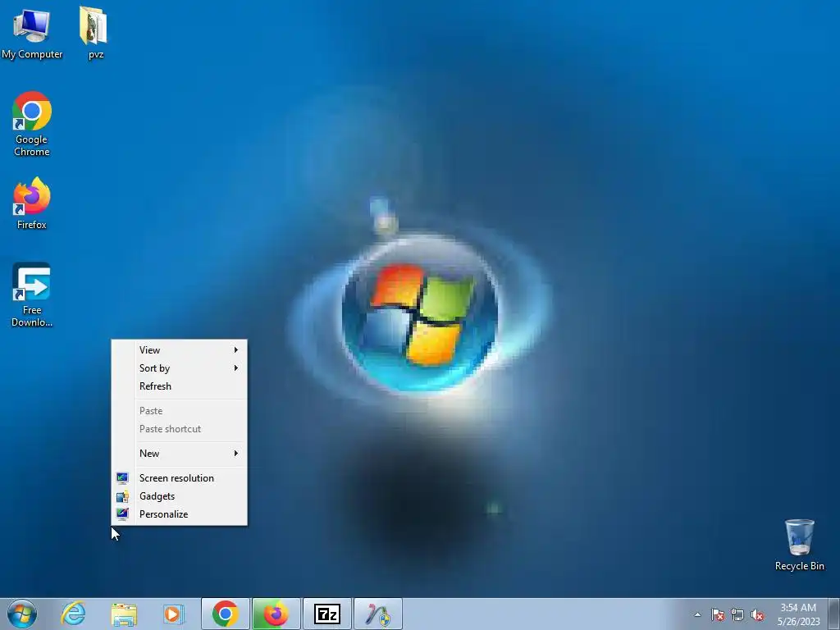Image resolution: width=840 pixels, height=630 pixels.
Task: Click the Show desktop strip
Action: 834,614
